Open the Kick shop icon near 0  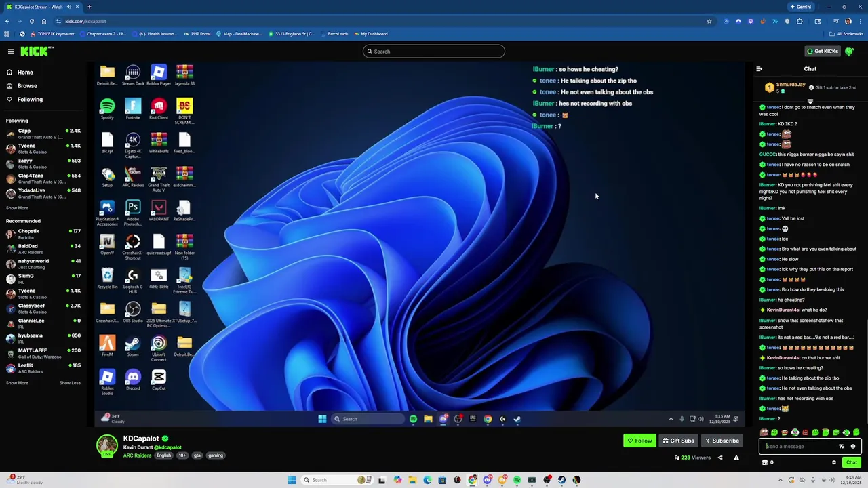[x=765, y=462]
